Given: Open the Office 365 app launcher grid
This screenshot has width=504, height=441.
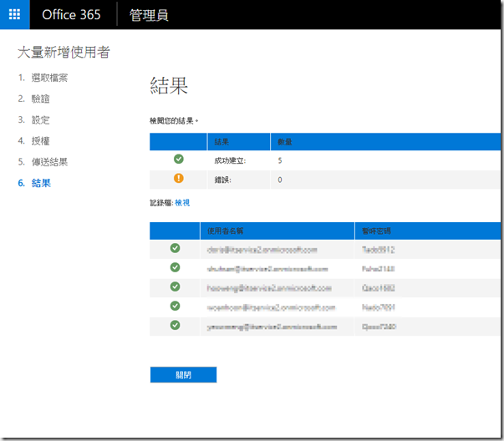Looking at the screenshot, I should point(14,15).
